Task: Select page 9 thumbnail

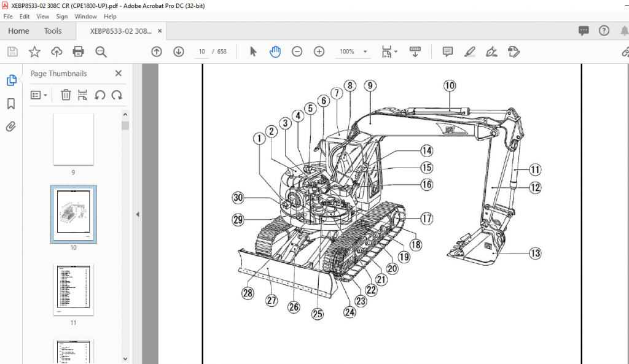Action: click(74, 139)
